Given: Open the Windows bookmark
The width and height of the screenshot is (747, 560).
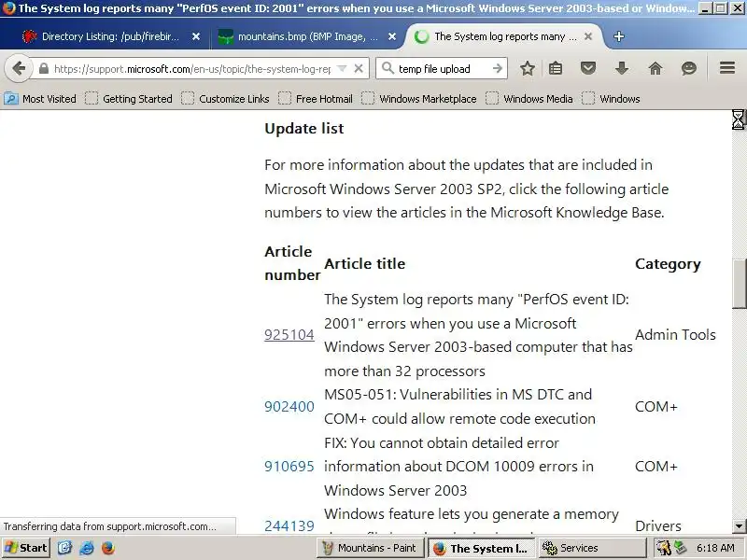Looking at the screenshot, I should tap(611, 99).
